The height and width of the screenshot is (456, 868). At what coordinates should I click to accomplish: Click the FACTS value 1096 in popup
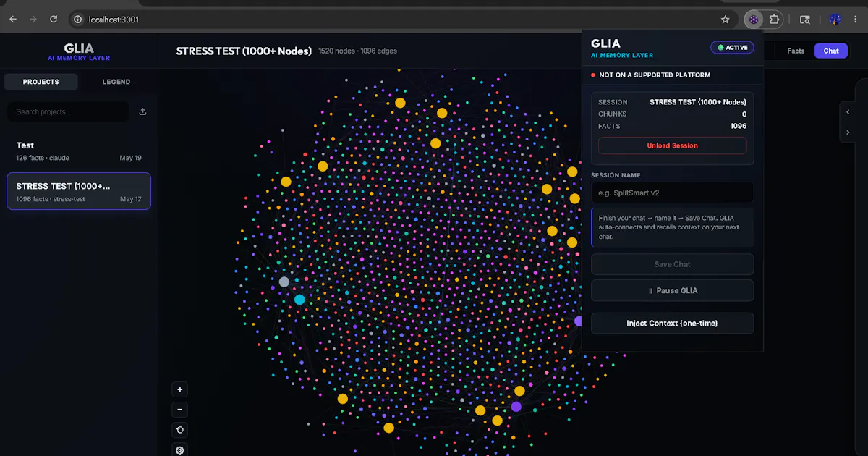click(738, 126)
